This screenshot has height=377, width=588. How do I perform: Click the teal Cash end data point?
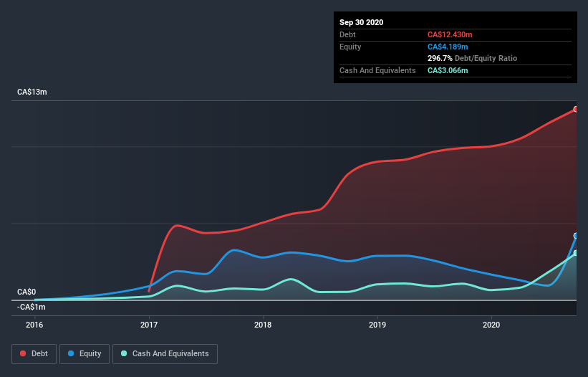[576, 253]
